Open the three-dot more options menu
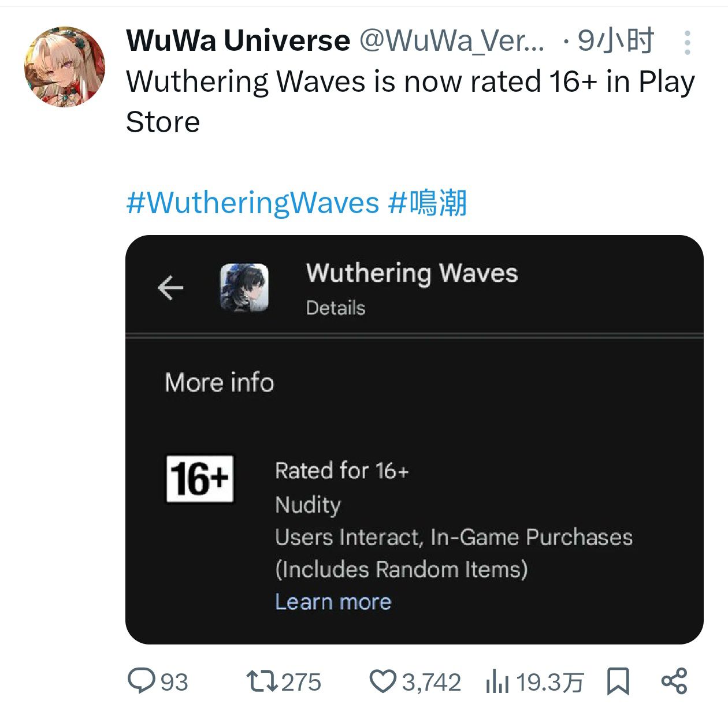The width and height of the screenshot is (728, 708). [x=687, y=43]
